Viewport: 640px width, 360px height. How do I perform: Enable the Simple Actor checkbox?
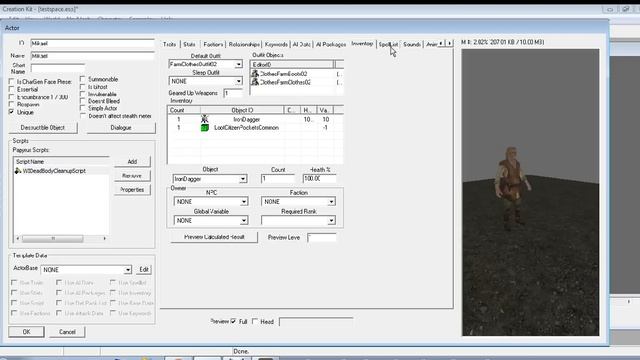(x=83, y=108)
